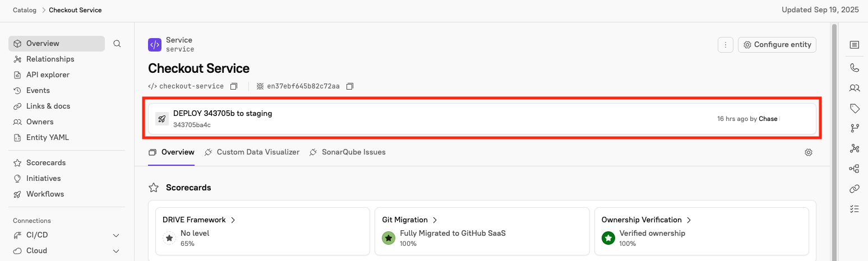This screenshot has width=868, height=261.
Task: Open the checklist icon in right rail
Action: click(x=855, y=209)
